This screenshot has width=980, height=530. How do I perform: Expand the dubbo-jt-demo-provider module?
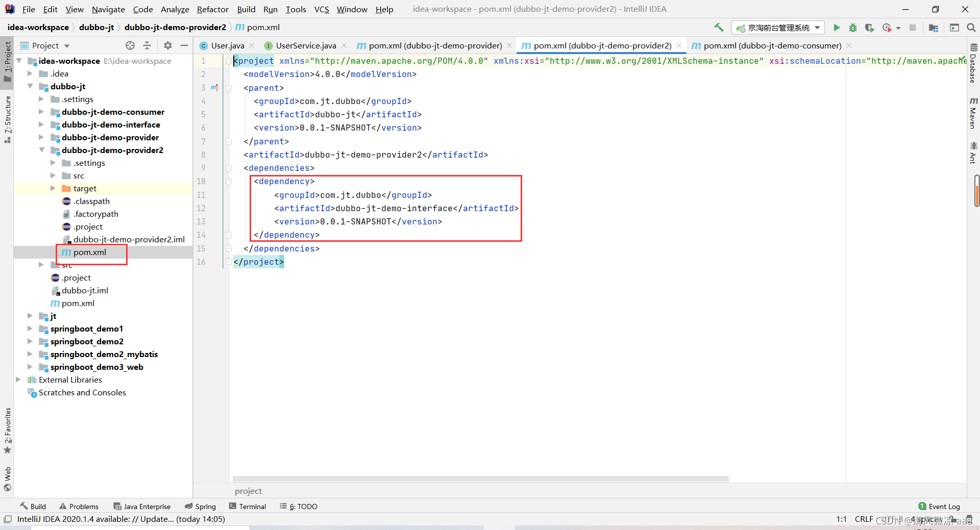(x=41, y=137)
